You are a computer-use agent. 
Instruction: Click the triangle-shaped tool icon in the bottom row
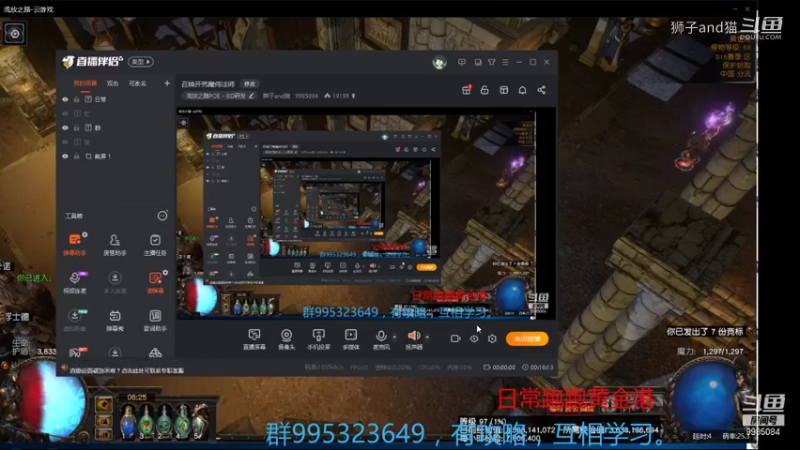155,353
